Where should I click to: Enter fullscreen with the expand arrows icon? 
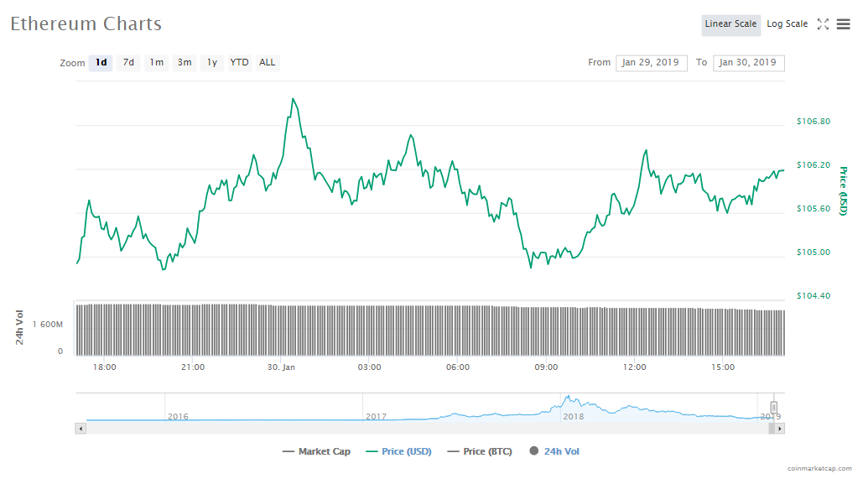point(823,24)
